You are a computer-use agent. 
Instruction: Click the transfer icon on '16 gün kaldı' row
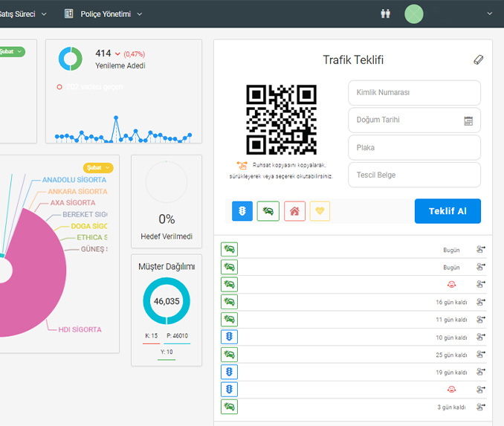480,303
